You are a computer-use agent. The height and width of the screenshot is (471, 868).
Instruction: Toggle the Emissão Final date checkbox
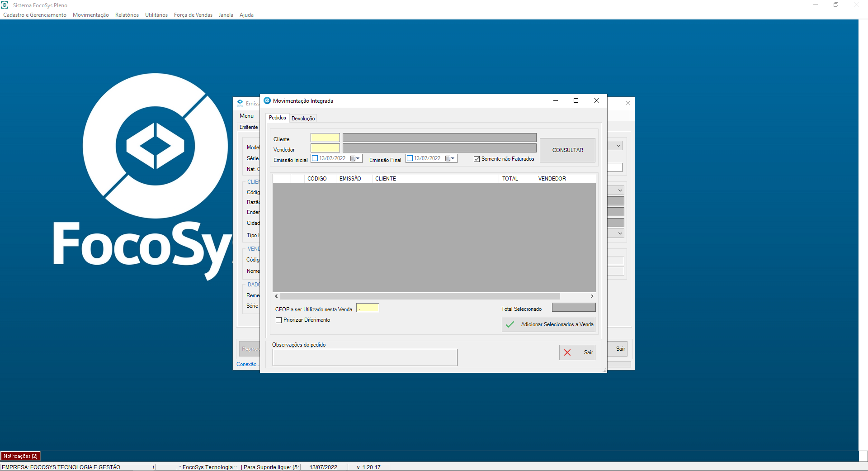tap(410, 158)
